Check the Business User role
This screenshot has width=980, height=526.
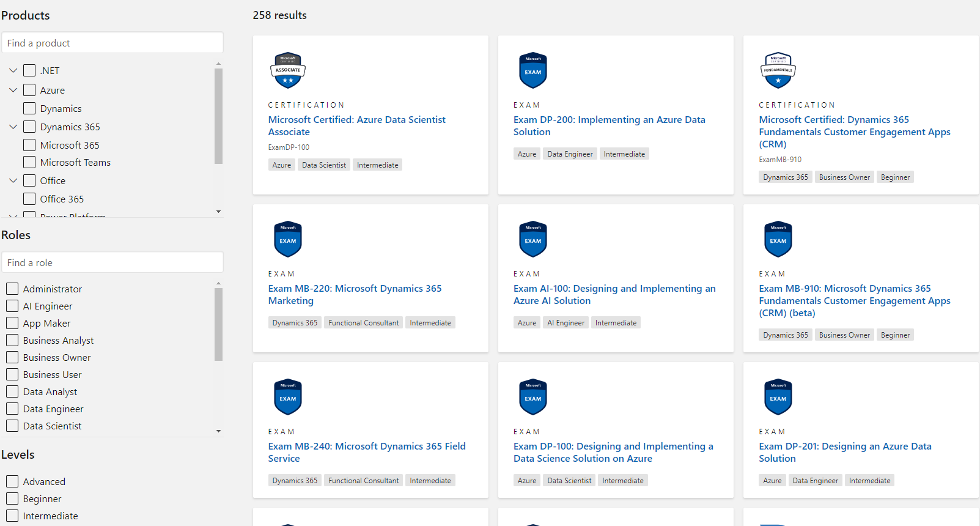[x=12, y=374]
